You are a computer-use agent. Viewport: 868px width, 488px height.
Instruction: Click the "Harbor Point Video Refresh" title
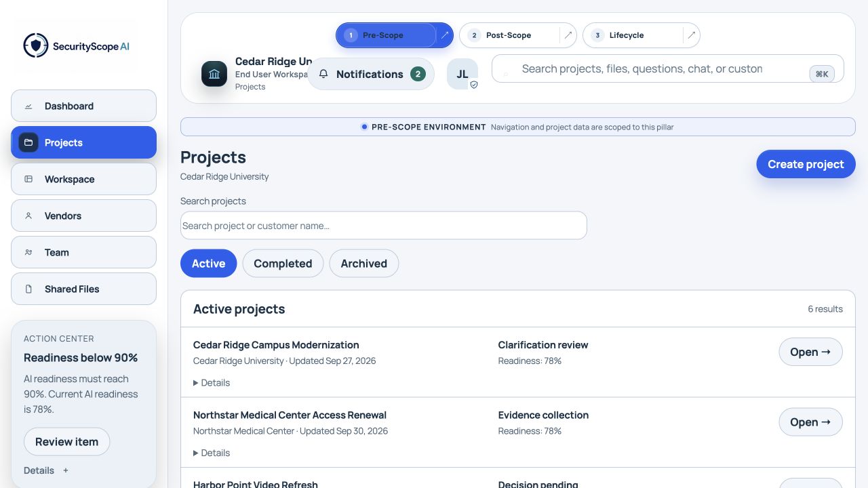point(256,484)
